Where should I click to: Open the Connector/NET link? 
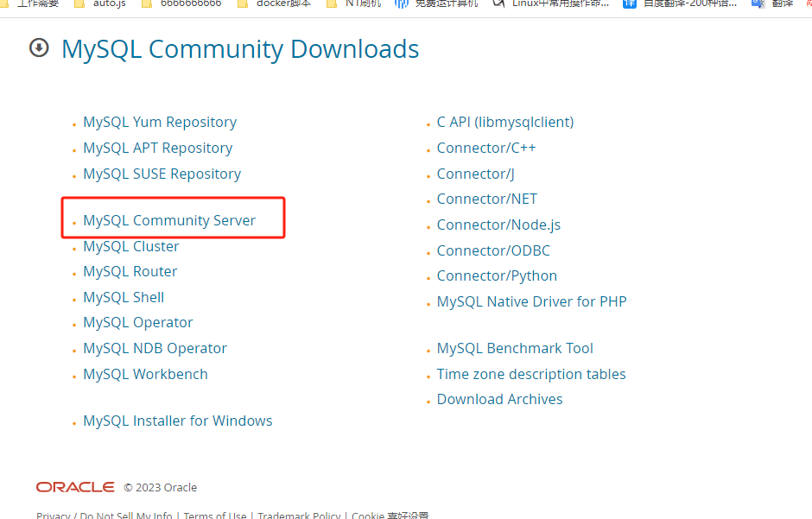click(x=487, y=199)
